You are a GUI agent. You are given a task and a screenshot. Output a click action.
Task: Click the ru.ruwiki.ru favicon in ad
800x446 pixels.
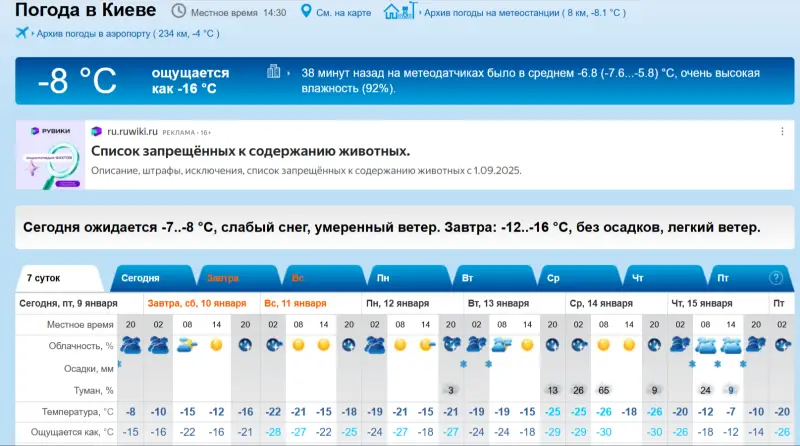[95, 132]
